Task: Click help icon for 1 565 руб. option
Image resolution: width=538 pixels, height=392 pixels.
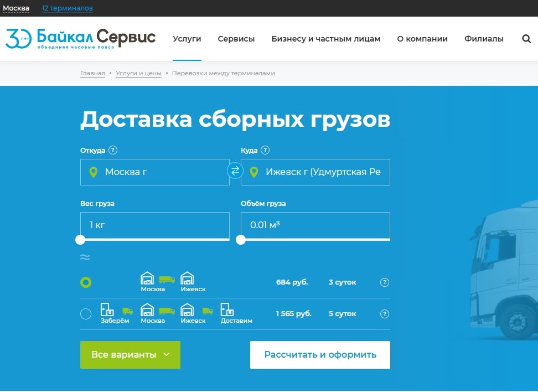Action: point(385,314)
